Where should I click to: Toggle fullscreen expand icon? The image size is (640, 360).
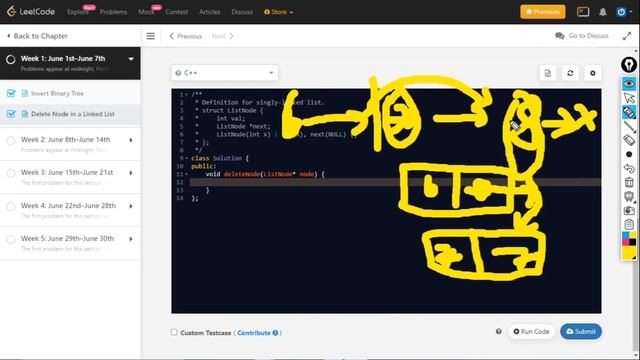tap(627, 36)
